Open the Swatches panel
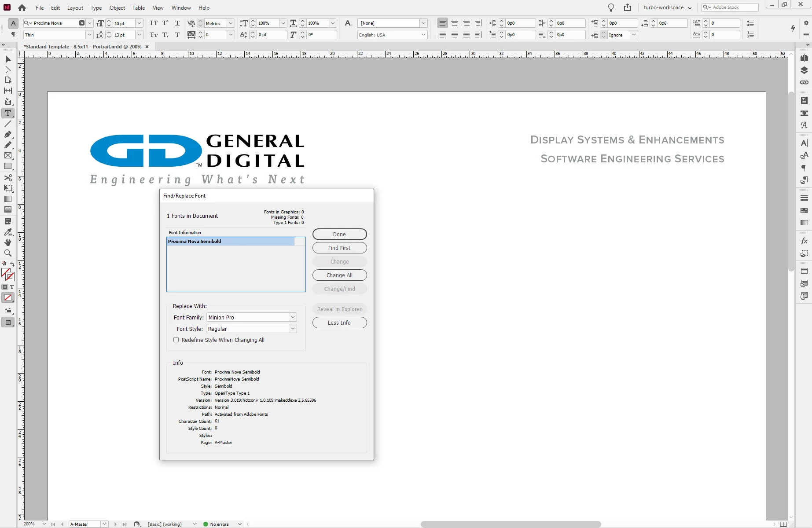 pos(804,210)
